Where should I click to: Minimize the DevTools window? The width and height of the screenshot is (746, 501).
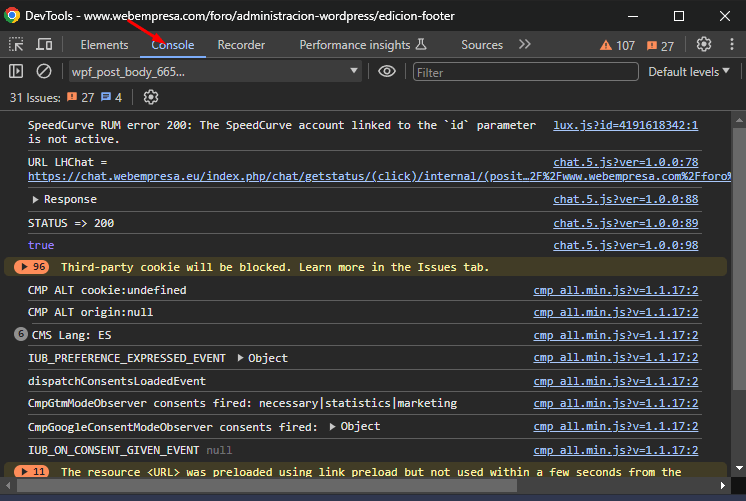[633, 16]
